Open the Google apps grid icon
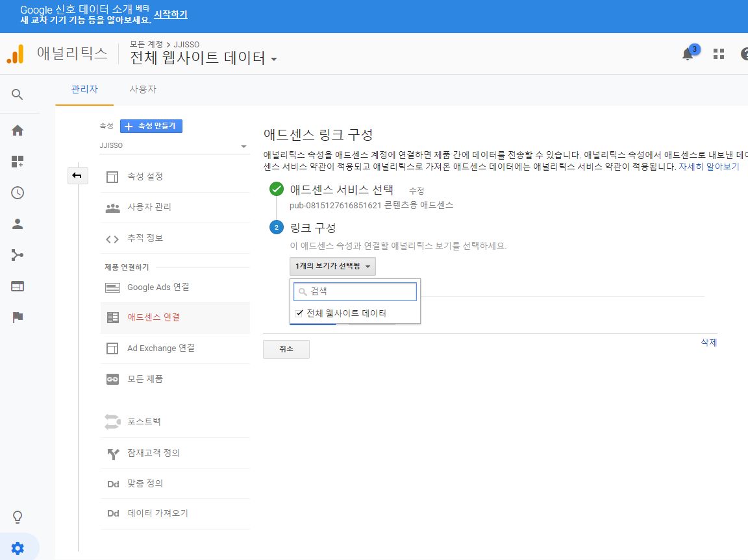This screenshot has width=748, height=560. tap(718, 54)
